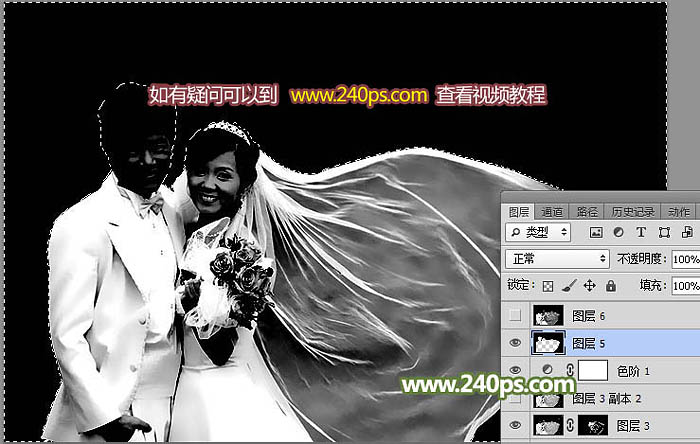Viewport: 700px width, 444px height.
Task: Select the 色阶 1 layer name
Action: (x=633, y=371)
